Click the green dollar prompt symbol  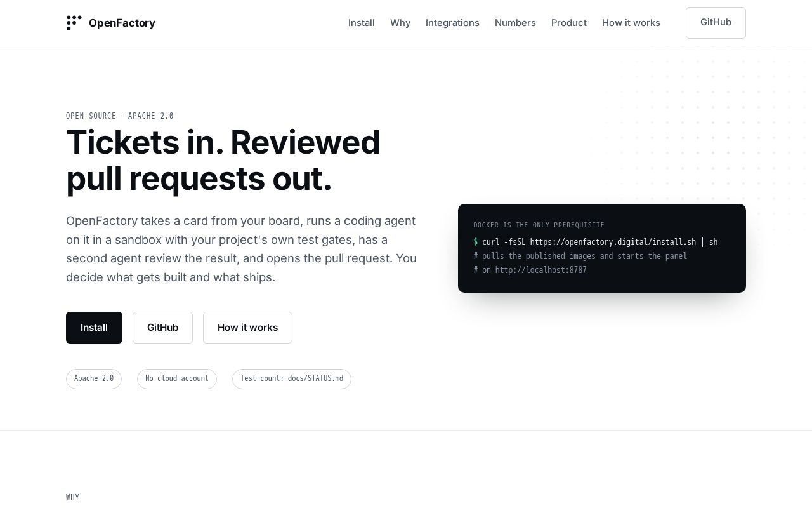tap(476, 242)
